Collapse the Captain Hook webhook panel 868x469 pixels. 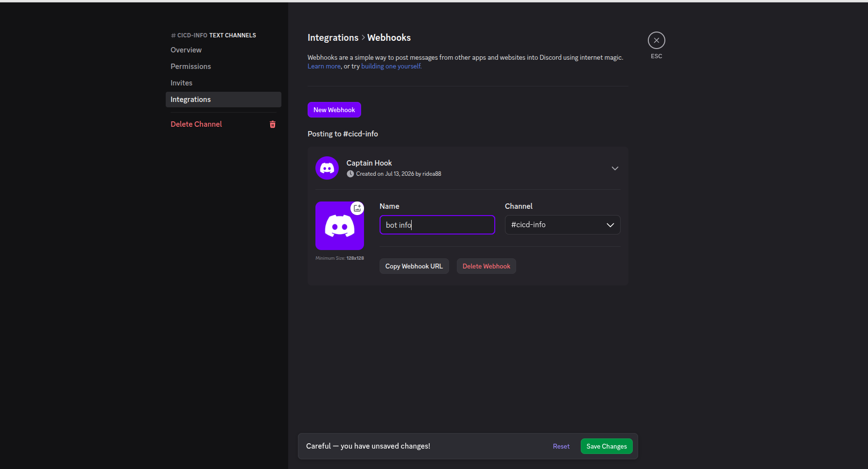[615, 168]
